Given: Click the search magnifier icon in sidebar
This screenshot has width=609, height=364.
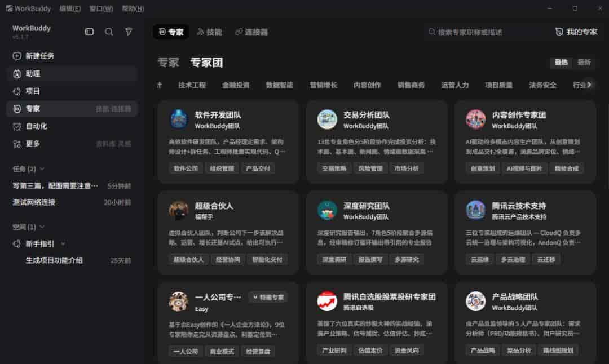Looking at the screenshot, I should pos(109,32).
